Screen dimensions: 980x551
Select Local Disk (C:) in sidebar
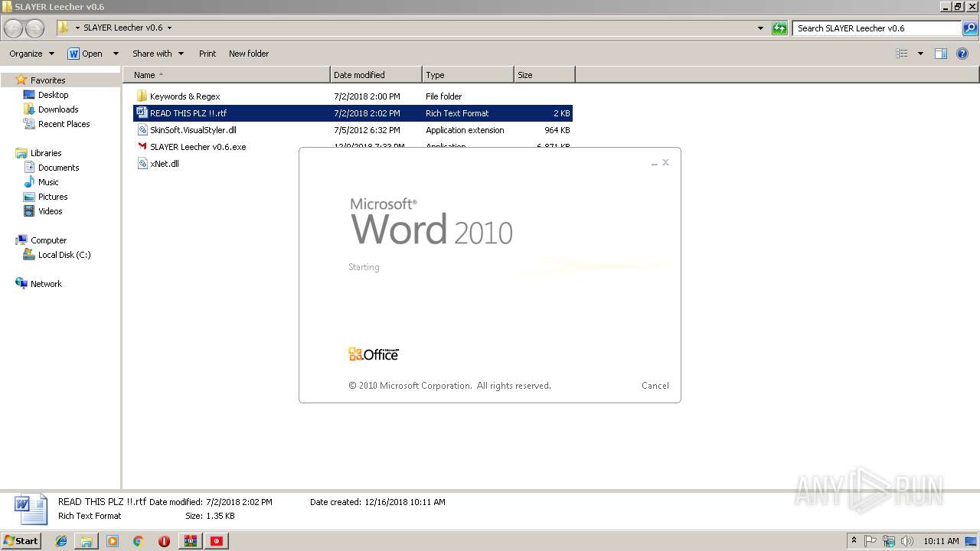click(x=64, y=255)
